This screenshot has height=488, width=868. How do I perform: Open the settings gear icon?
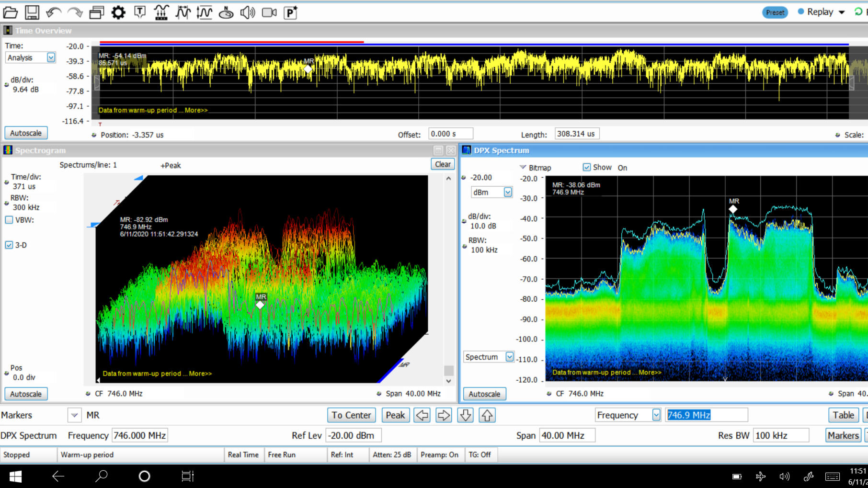[118, 12]
